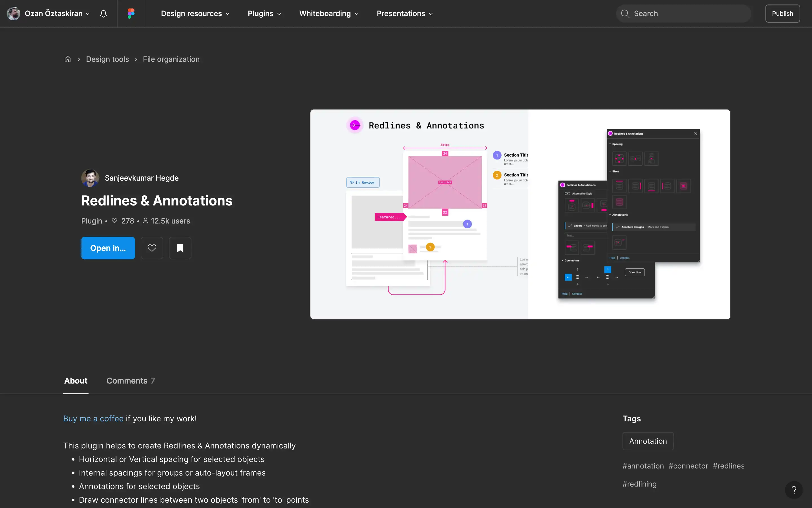Navigate to Design tools breadcrumb
Screen dimensions: 812x508
pyautogui.click(x=107, y=59)
